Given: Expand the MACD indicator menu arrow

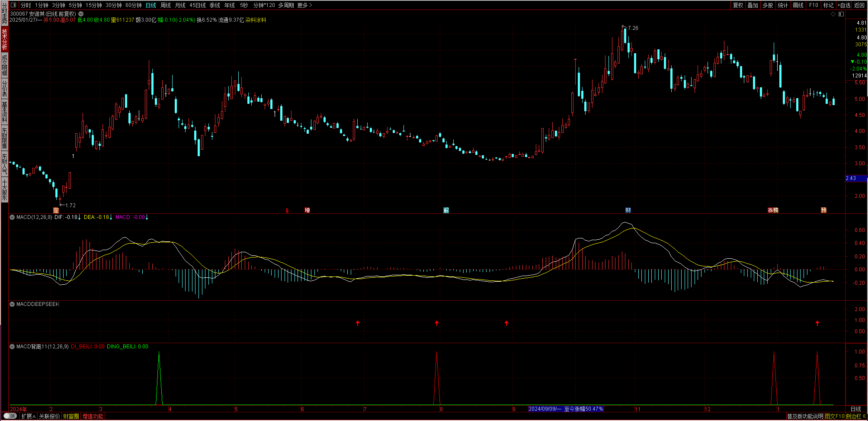Looking at the screenshot, I should click(12, 217).
